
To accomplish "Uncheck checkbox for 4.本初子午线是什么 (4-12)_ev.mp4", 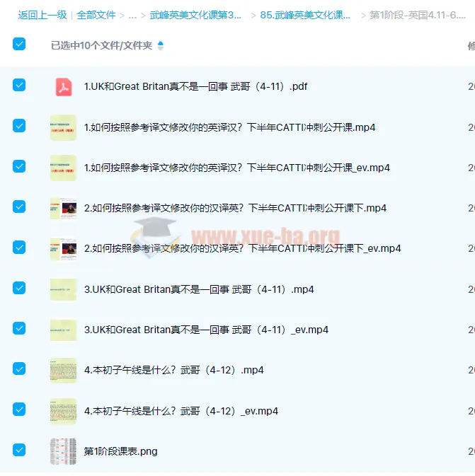I will pyautogui.click(x=19, y=410).
